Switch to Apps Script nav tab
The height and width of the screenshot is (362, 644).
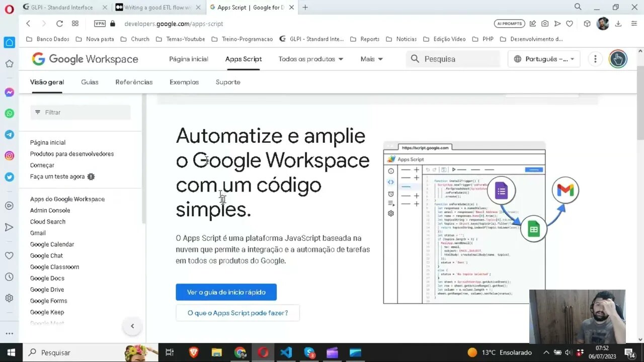[244, 59]
